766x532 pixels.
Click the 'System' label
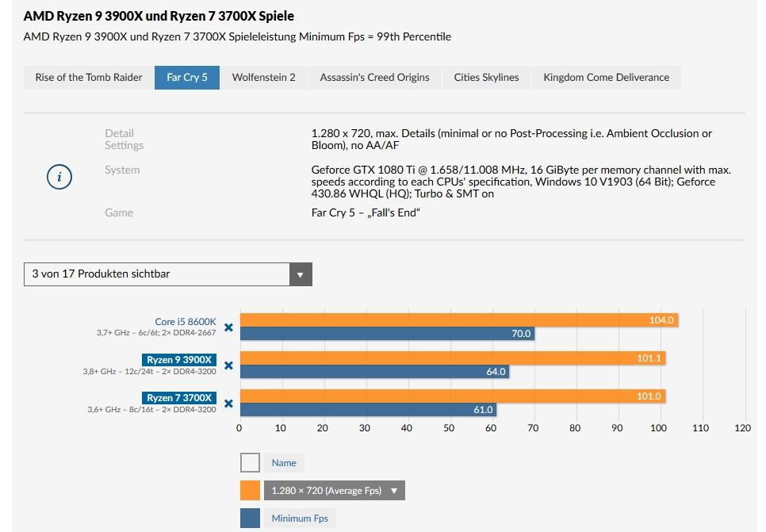click(122, 170)
